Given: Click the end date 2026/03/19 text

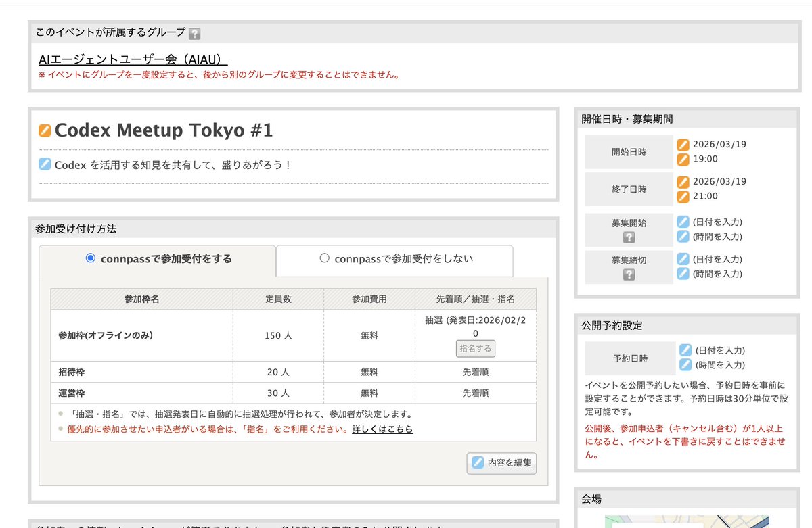Looking at the screenshot, I should [719, 182].
